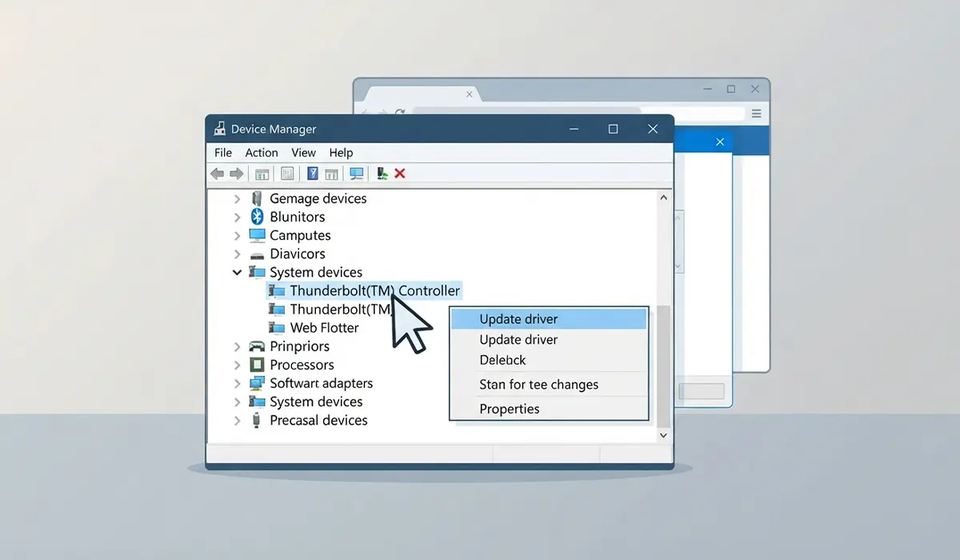The width and height of the screenshot is (960, 560).
Task: Click the chip icon beside Processors
Action: tap(257, 365)
